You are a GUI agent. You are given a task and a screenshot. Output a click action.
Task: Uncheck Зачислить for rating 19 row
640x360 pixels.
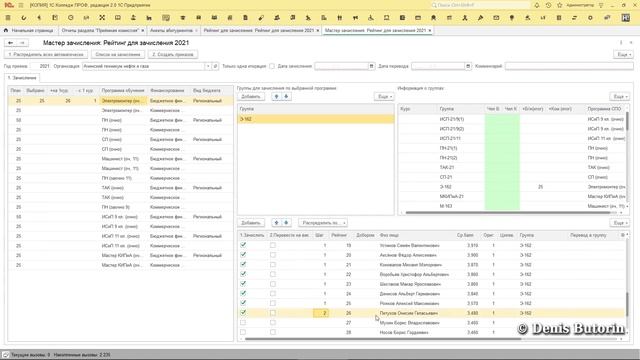pos(243,245)
